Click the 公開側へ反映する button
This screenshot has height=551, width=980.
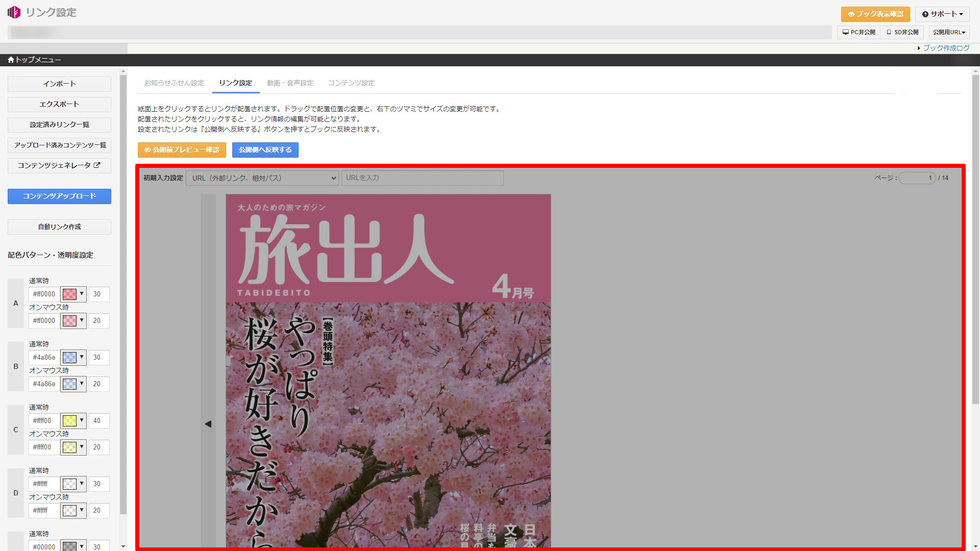pyautogui.click(x=265, y=149)
